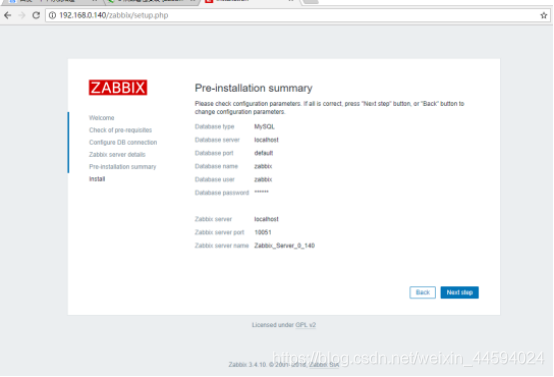Click Database name label
Viewport: 554px width, 377px height.
(x=216, y=166)
